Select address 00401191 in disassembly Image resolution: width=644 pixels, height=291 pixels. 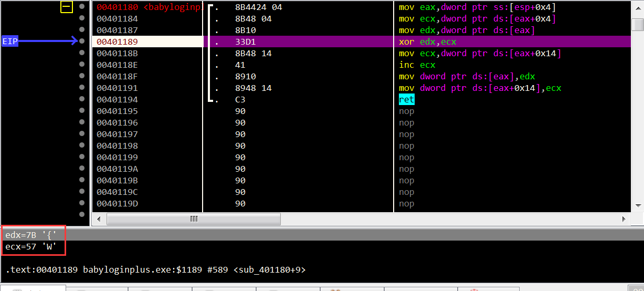(117, 88)
